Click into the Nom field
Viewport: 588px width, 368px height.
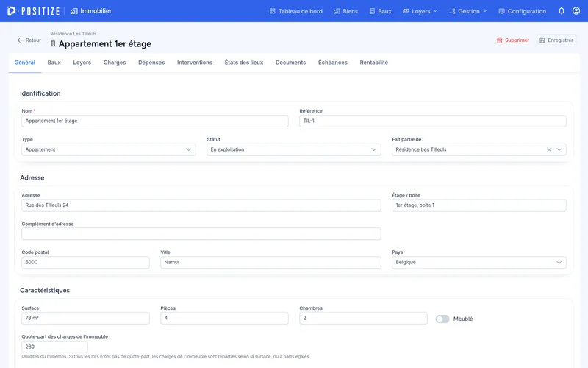155,121
